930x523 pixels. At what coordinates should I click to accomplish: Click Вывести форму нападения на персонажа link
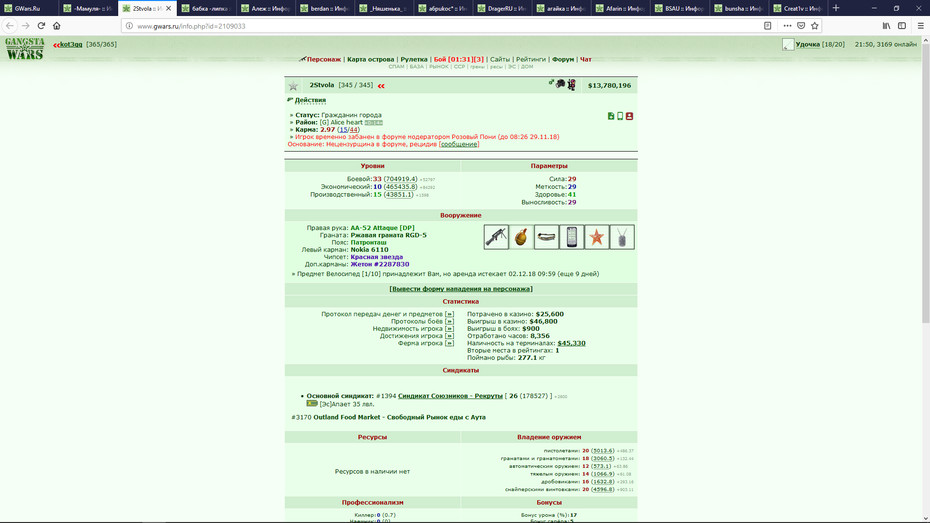tap(461, 289)
